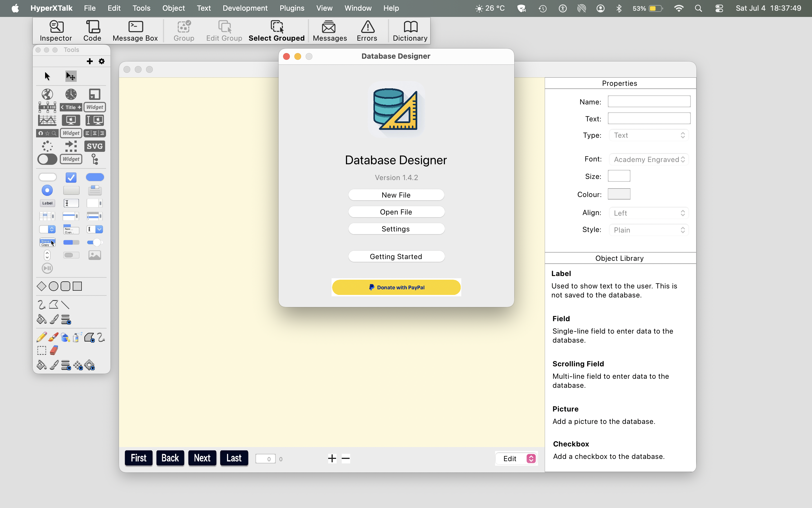Screen dimensions: 812x508
Task: Select the Label tool in Tools palette
Action: (47, 203)
